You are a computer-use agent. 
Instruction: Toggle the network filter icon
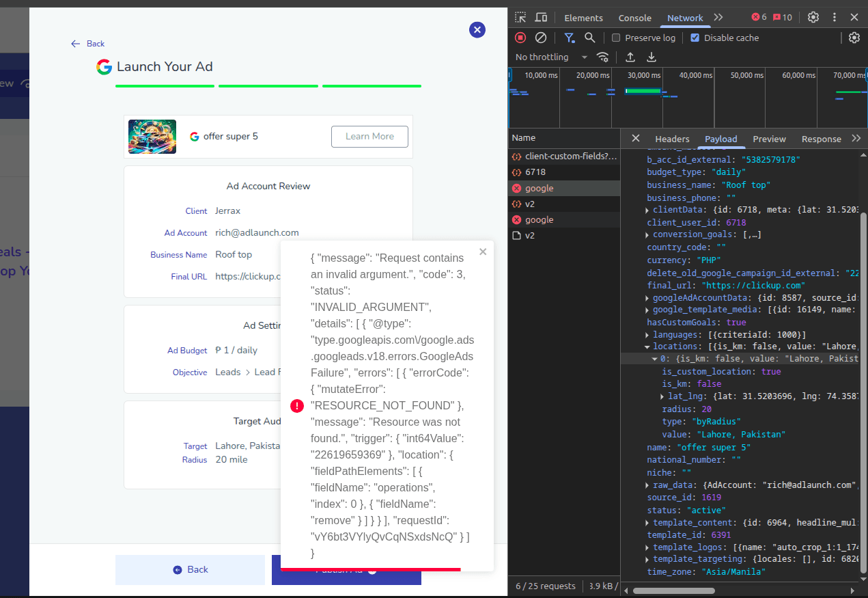pos(569,38)
